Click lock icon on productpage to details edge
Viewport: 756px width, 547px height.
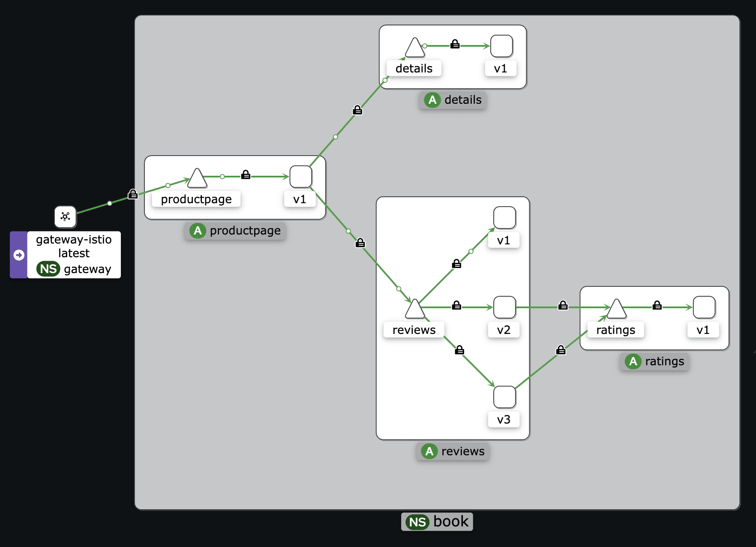pyautogui.click(x=357, y=110)
